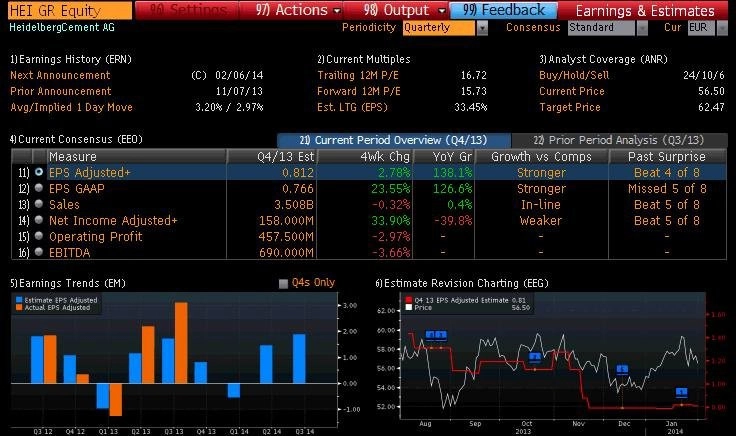The image size is (736, 436).
Task: Click the Growth vs Comps column header
Action: point(541,156)
